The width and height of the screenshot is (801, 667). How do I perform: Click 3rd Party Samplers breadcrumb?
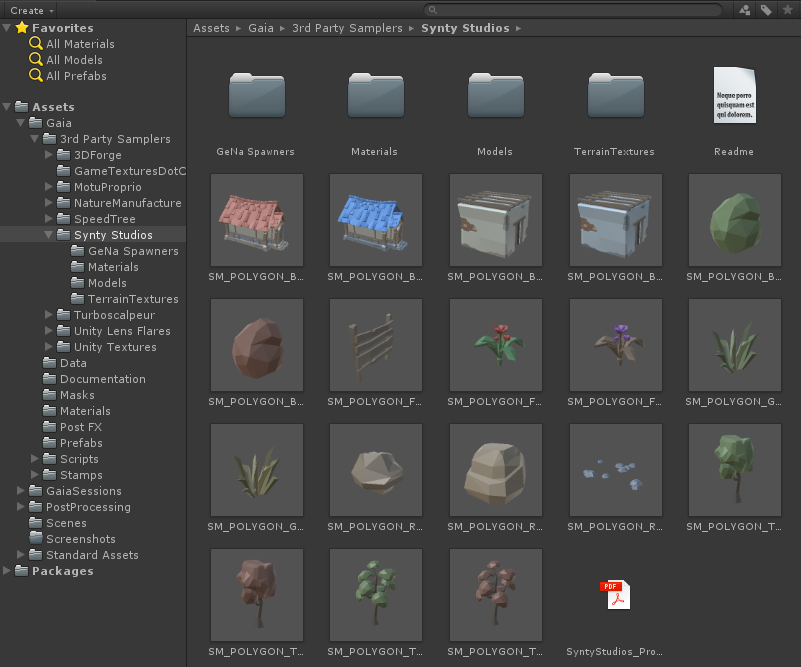[x=347, y=28]
